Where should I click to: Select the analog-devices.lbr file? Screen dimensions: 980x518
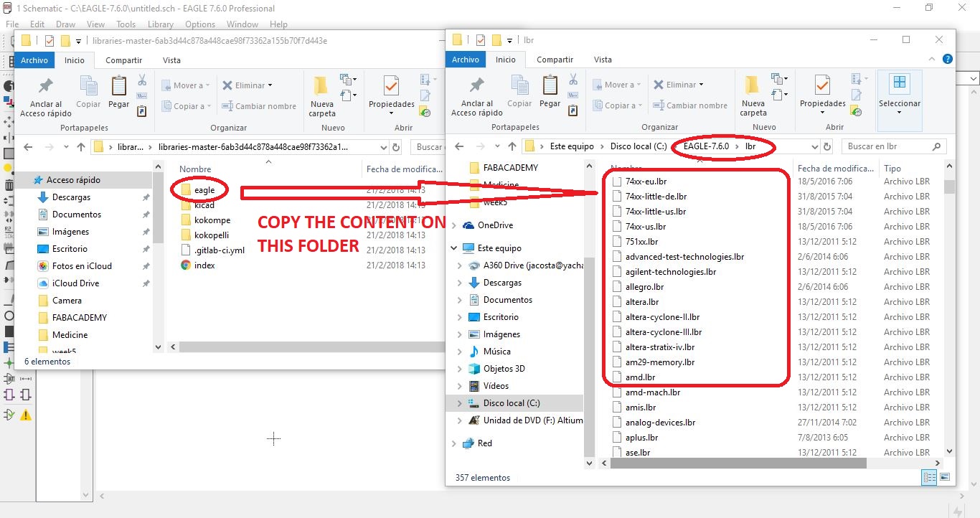pyautogui.click(x=660, y=423)
